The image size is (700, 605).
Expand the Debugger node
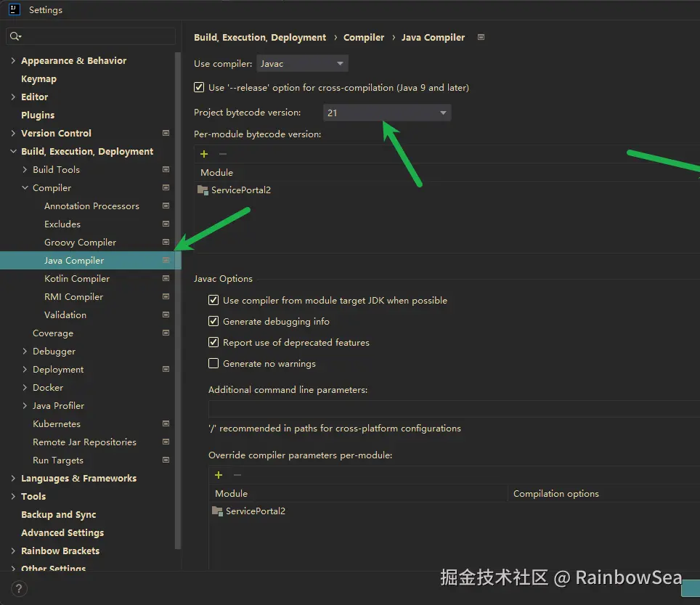click(x=25, y=351)
